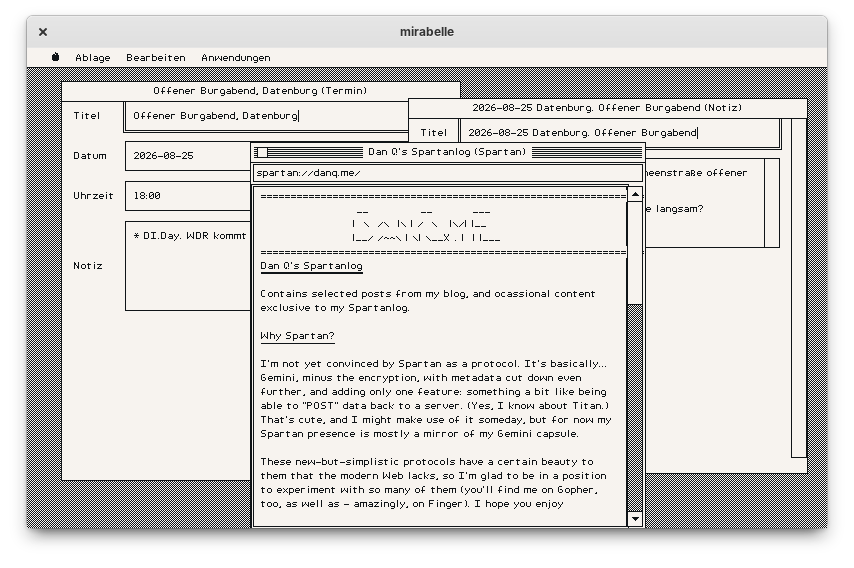The width and height of the screenshot is (854, 568).
Task: Select the Notiz window title bar
Action: (607, 108)
